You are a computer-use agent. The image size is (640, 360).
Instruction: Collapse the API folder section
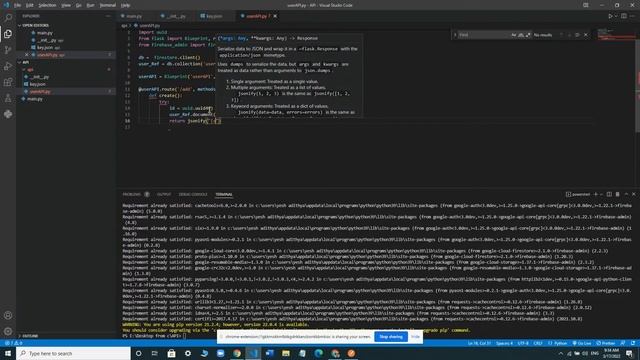pos(25,62)
